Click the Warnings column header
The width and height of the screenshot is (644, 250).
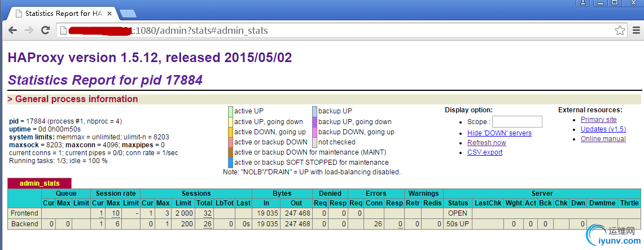tap(424, 194)
